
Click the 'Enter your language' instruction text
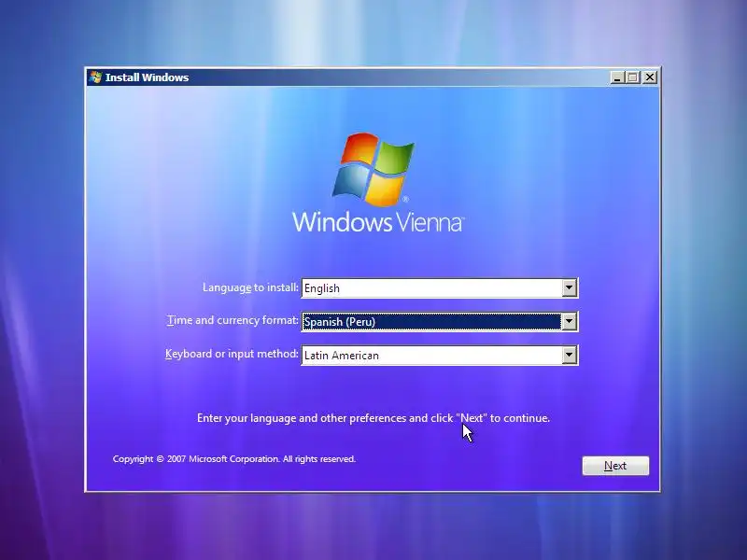[373, 418]
